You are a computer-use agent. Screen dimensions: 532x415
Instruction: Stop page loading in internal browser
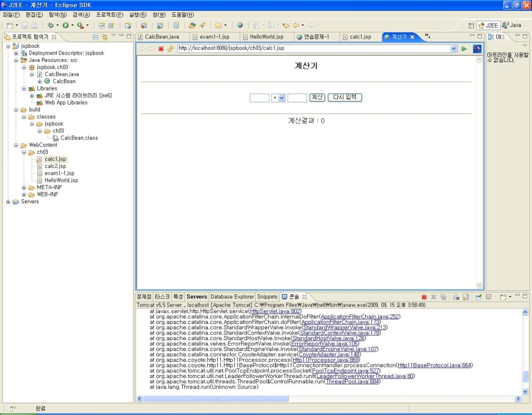point(161,49)
